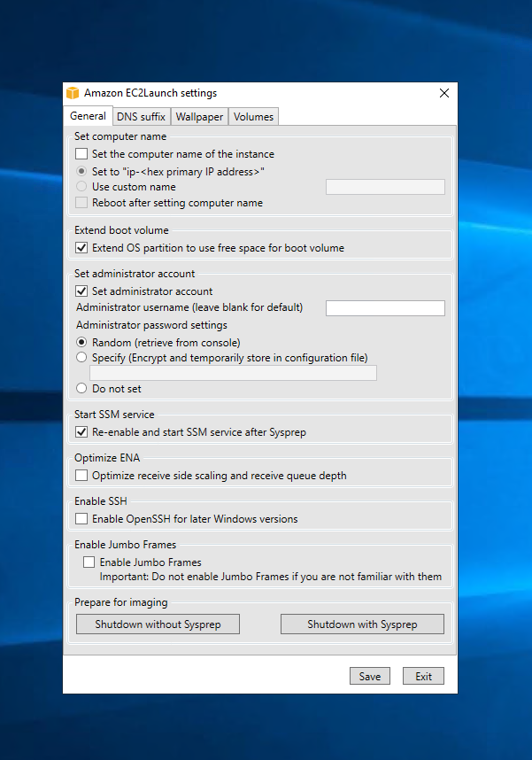
Task: Click the Optimize ENA group heading
Action: [107, 458]
